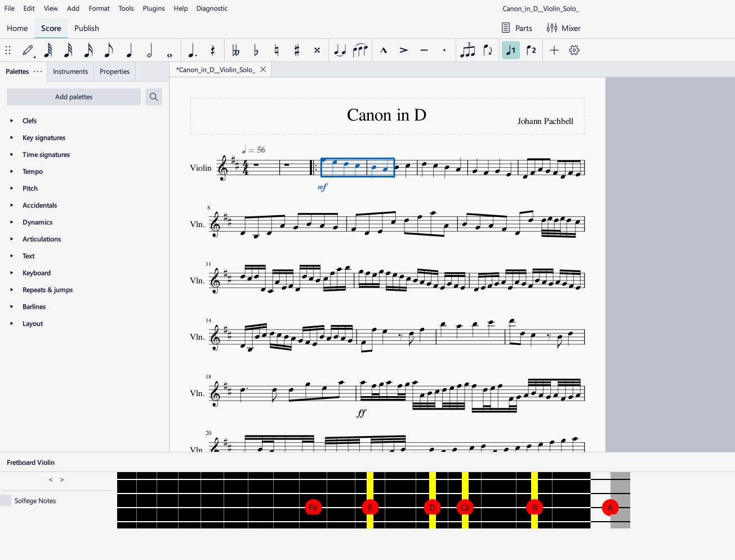The image size is (735, 560).
Task: Insert a triplet tuplet
Action: tap(467, 50)
